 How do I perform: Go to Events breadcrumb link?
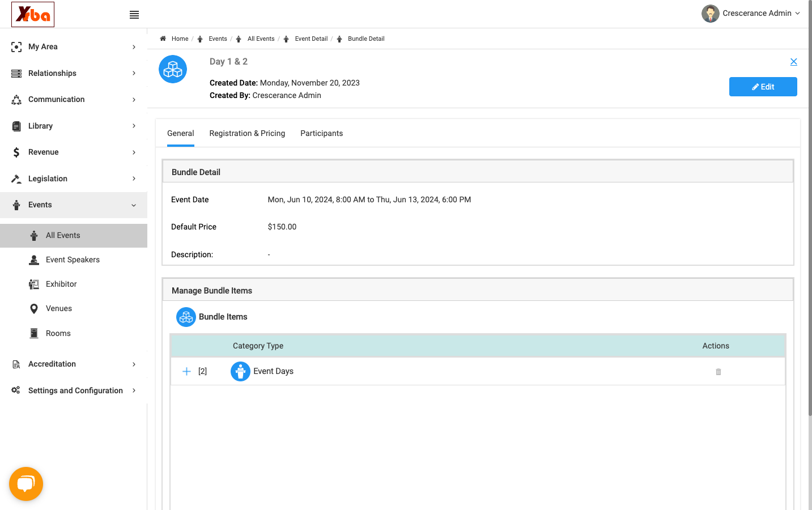(218, 39)
